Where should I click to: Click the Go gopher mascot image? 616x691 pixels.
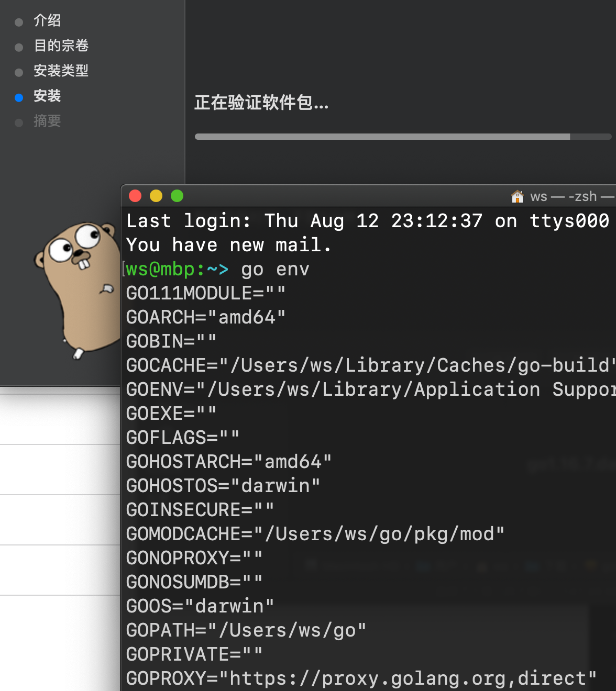78,291
